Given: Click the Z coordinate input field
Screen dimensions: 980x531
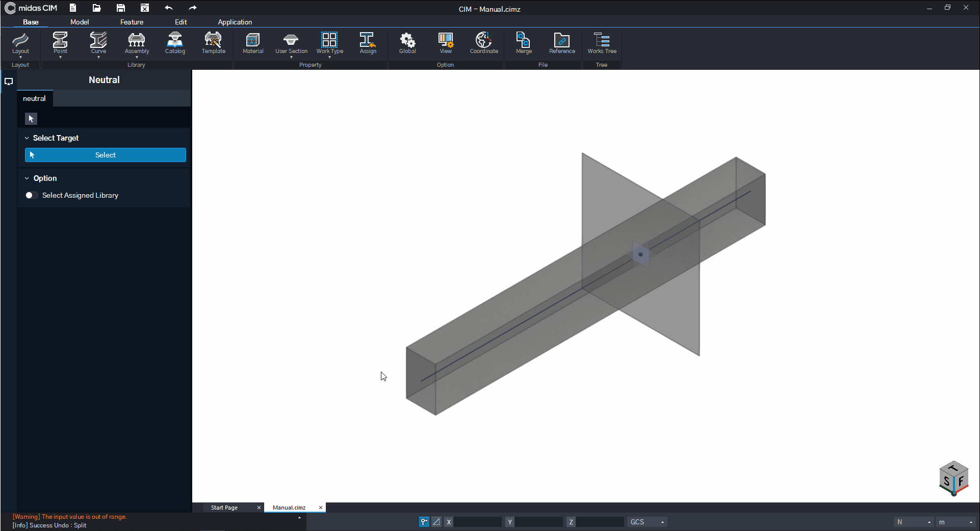Looking at the screenshot, I should tap(600, 522).
